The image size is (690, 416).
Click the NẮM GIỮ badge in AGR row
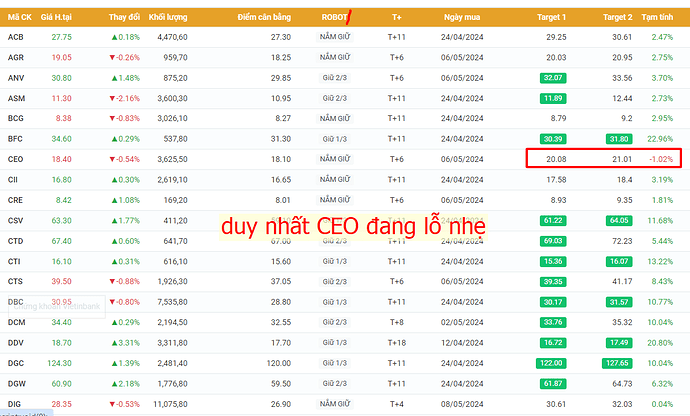[335, 57]
